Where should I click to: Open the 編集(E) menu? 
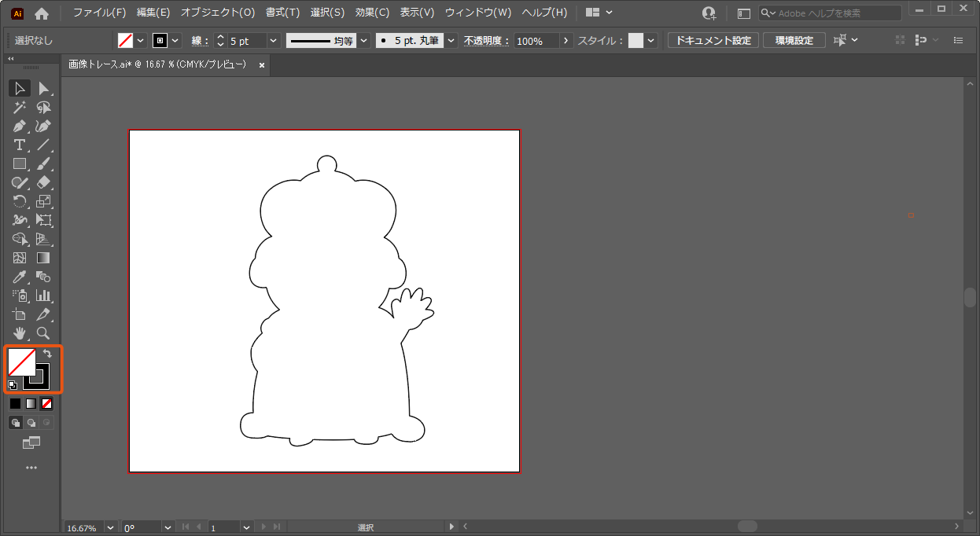click(153, 13)
